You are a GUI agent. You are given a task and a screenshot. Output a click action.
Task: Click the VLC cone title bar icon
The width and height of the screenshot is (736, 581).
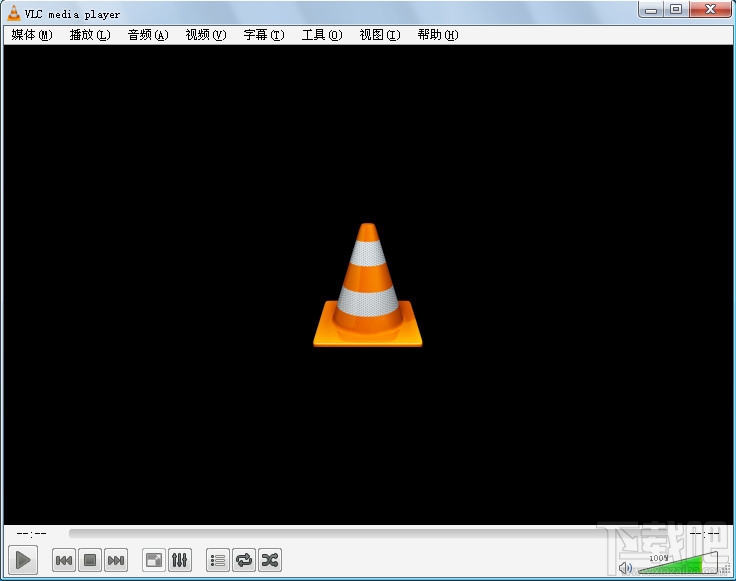(x=14, y=13)
